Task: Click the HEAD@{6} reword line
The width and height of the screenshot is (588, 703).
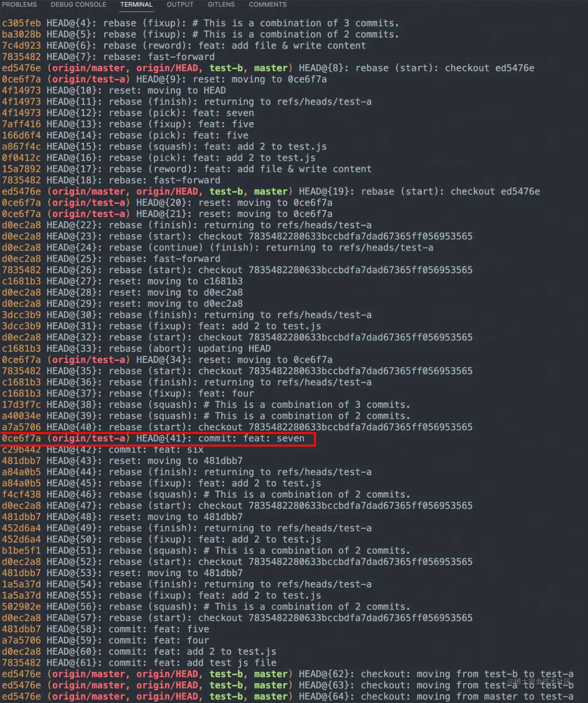Action: (184, 46)
